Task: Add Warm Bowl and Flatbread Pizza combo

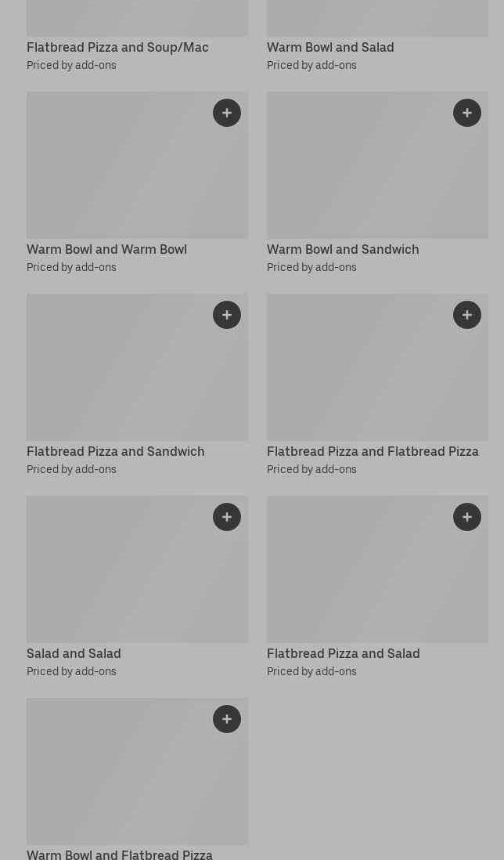Action: (227, 719)
